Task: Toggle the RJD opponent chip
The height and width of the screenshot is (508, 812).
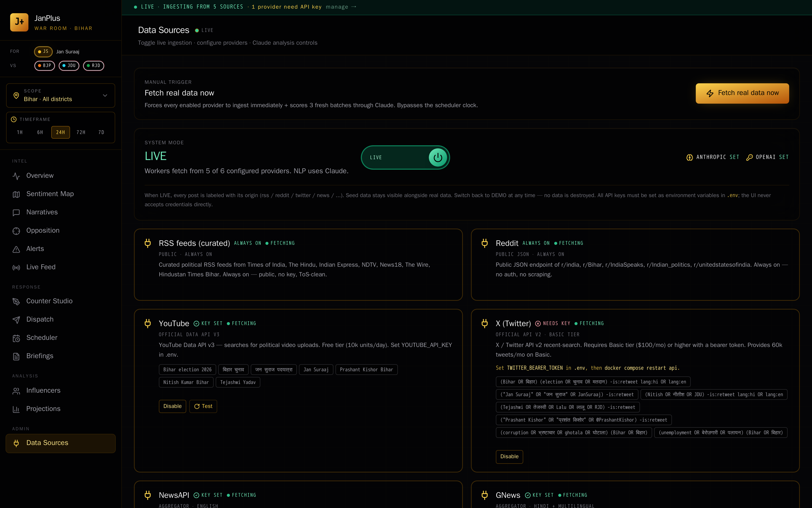Action: tap(94, 66)
